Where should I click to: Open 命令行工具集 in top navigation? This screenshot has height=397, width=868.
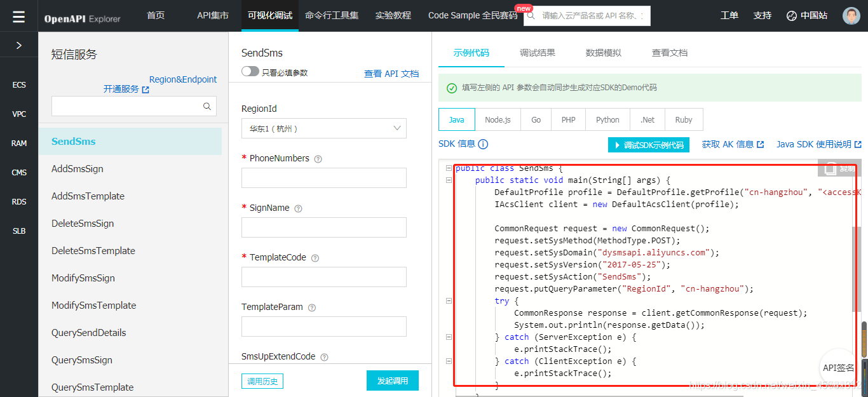(331, 16)
